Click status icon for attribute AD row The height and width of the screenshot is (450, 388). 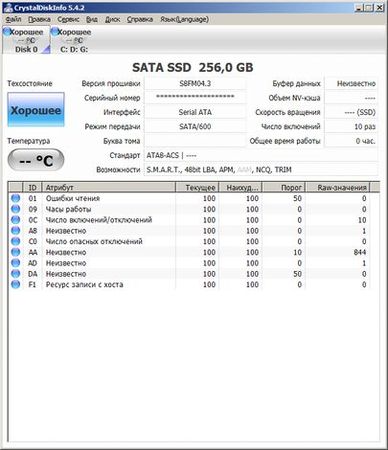16,263
